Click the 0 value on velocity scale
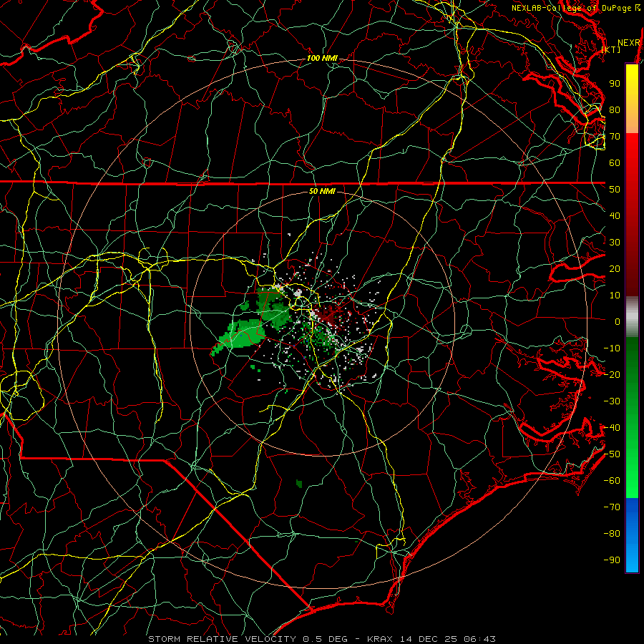 (618, 321)
